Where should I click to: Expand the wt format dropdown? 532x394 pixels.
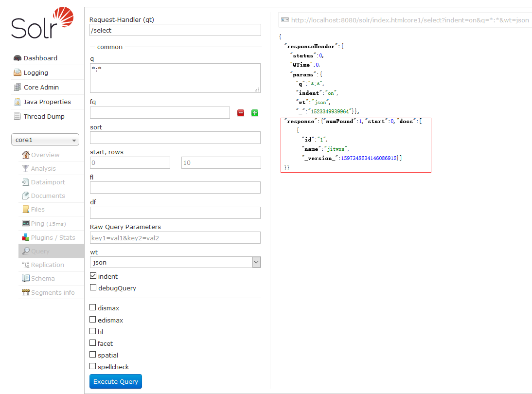175,263
